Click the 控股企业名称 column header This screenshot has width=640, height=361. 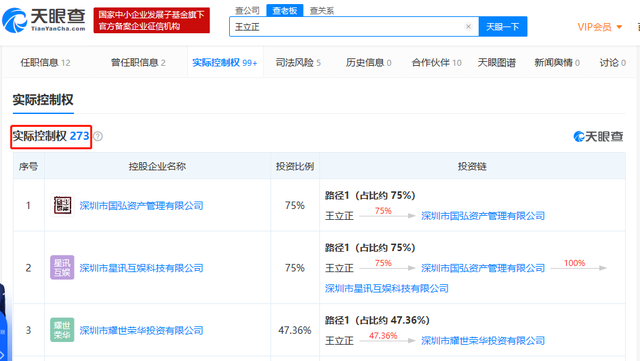tap(157, 166)
